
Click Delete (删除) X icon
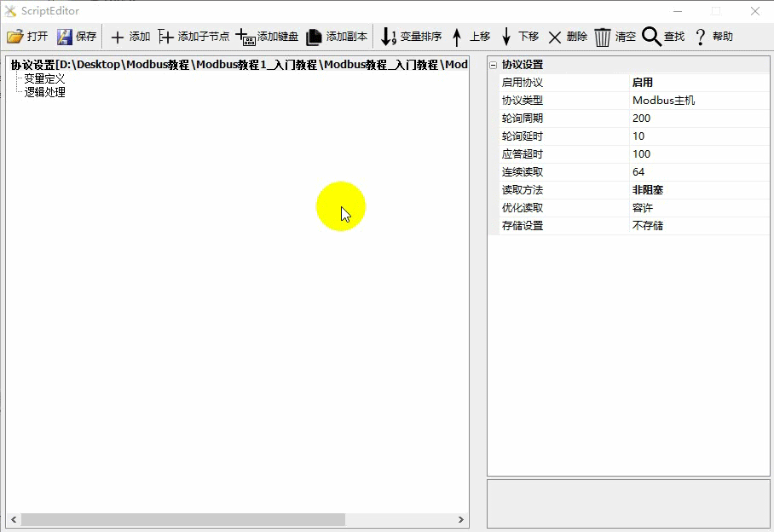tap(555, 38)
